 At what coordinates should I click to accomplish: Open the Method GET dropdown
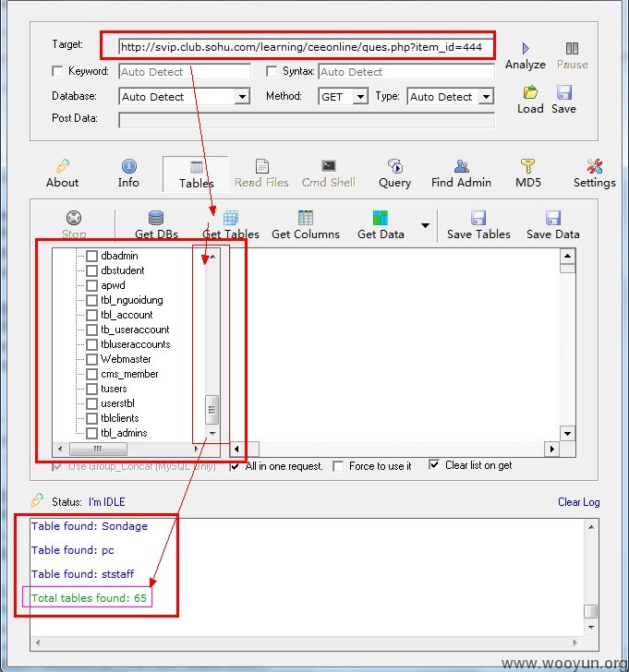[360, 96]
